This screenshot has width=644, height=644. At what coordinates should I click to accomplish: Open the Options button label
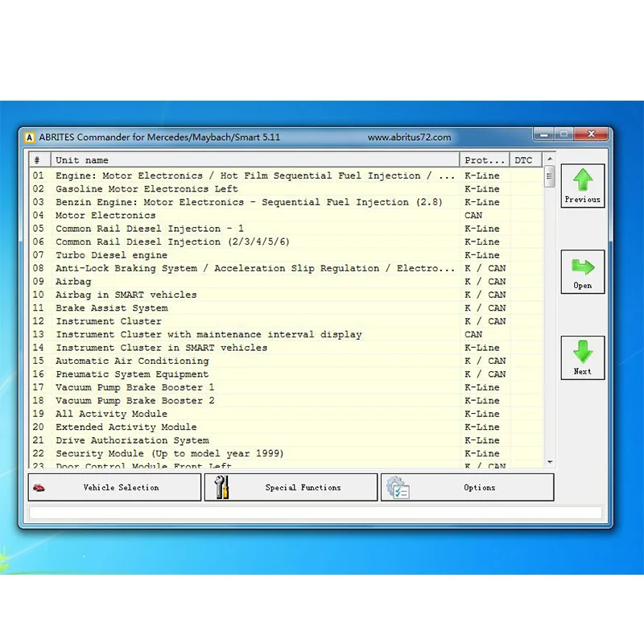coord(479,488)
